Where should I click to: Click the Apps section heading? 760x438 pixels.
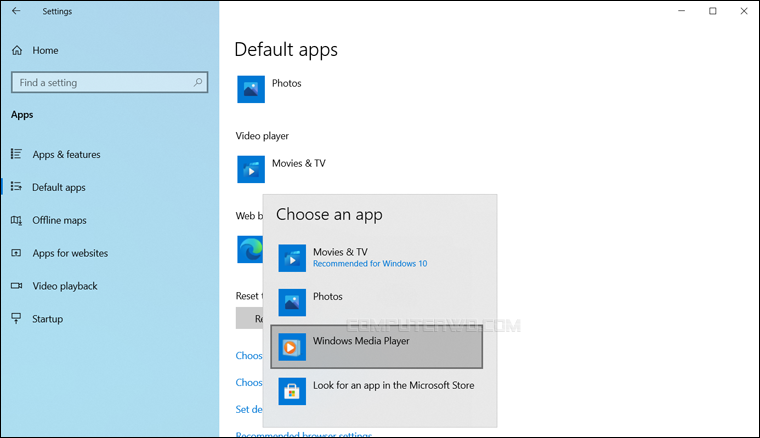22,115
